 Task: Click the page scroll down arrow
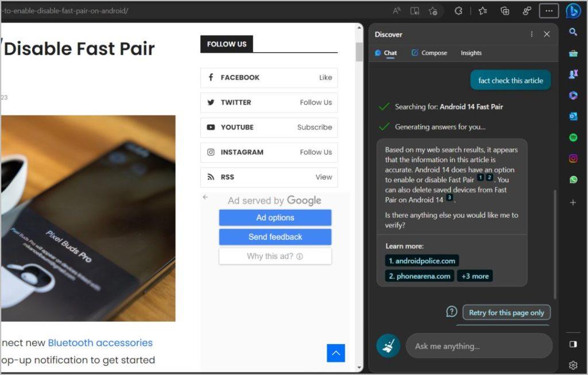click(x=359, y=368)
